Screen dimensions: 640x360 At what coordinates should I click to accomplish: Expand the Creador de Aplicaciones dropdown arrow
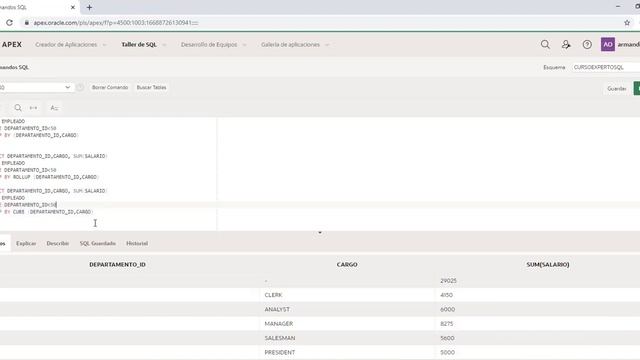(x=104, y=45)
